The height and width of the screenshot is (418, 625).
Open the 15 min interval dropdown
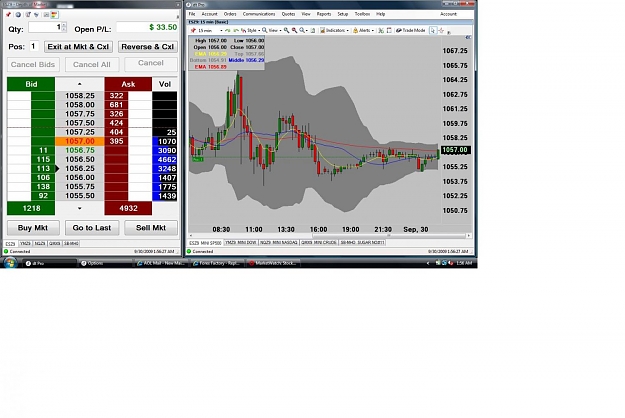[x=221, y=31]
